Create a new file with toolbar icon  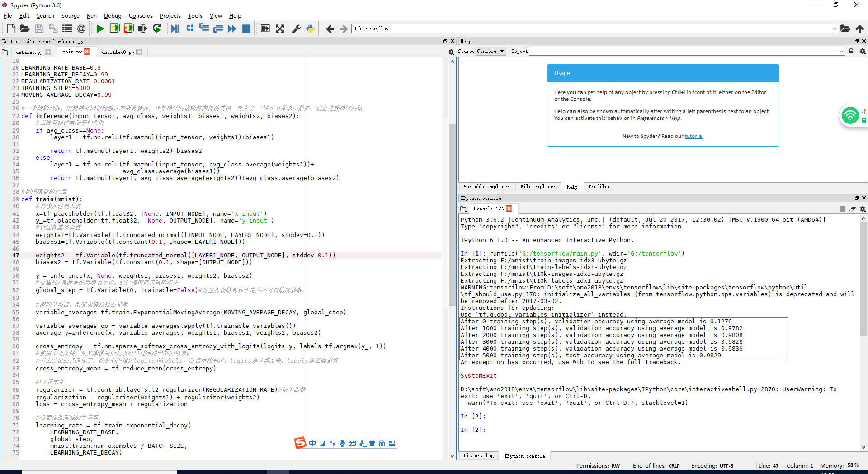[11, 28]
